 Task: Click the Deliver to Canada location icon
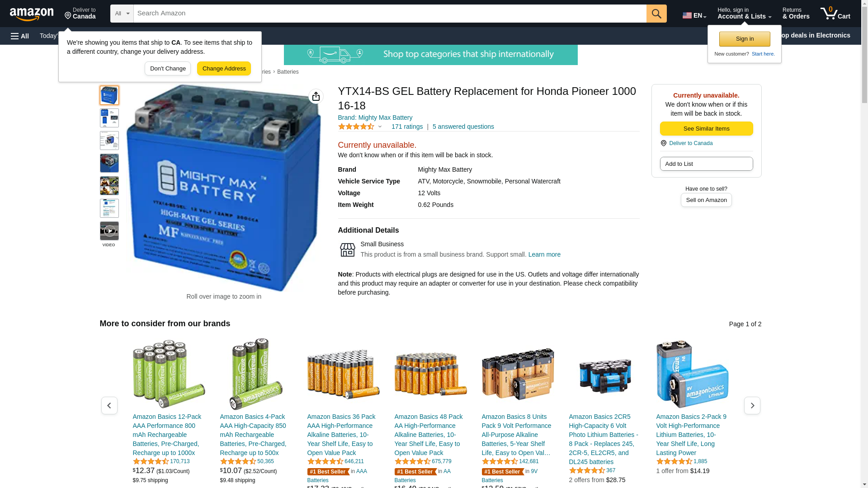[664, 143]
